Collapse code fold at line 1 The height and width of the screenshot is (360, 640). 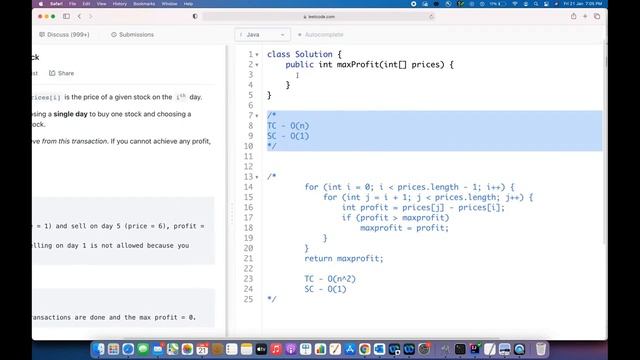coord(257,55)
